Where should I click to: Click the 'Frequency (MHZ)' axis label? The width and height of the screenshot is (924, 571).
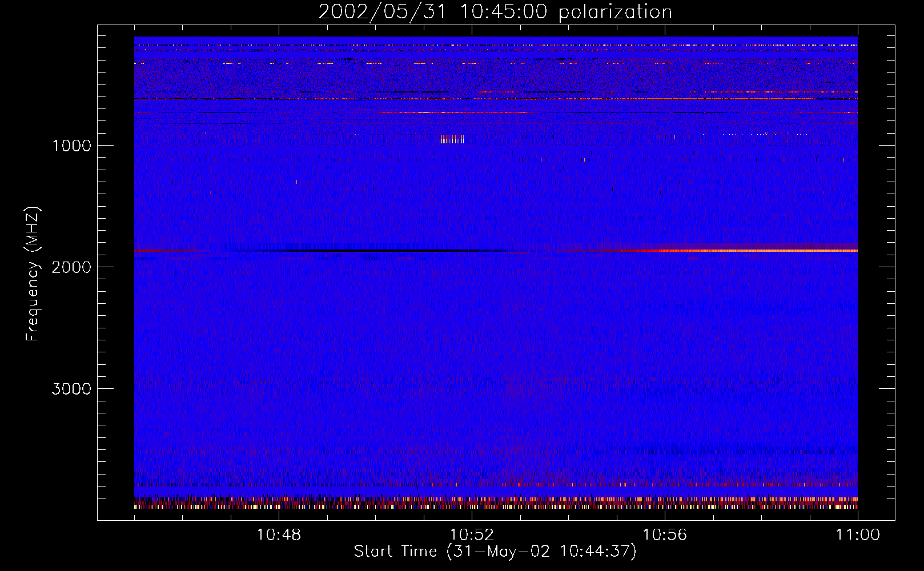pos(33,274)
